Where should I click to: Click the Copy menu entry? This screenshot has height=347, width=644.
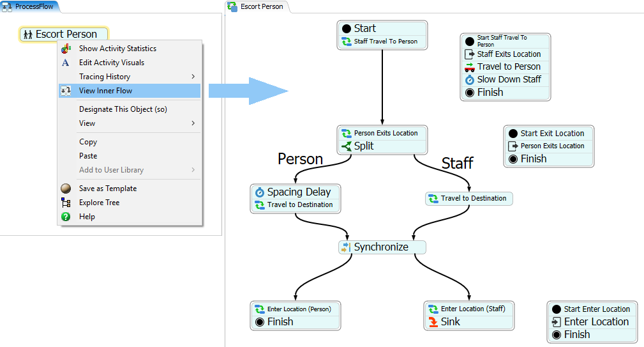click(88, 142)
